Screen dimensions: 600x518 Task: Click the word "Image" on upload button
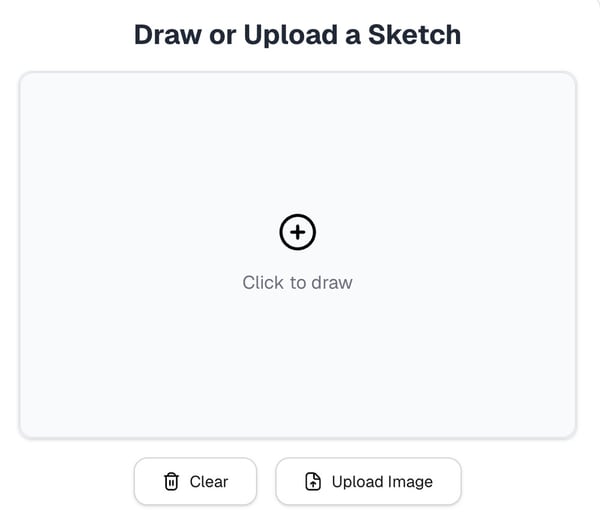(x=409, y=482)
